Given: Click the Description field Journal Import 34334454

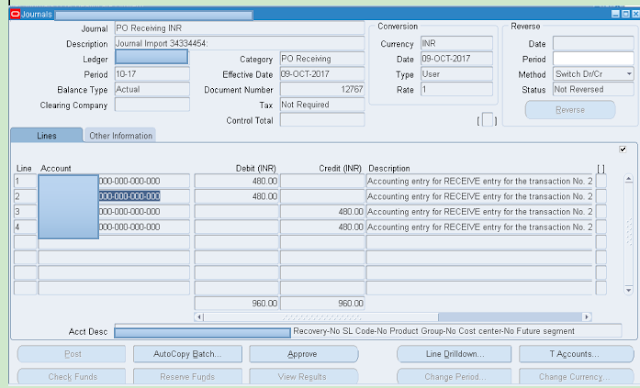Looking at the screenshot, I should [x=240, y=43].
